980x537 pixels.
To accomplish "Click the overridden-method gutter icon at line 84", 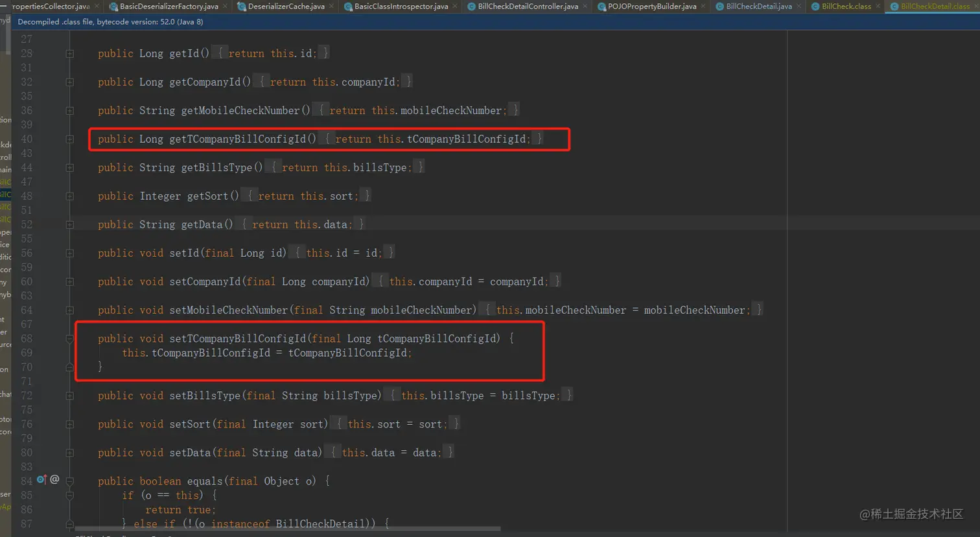I will 41,480.
